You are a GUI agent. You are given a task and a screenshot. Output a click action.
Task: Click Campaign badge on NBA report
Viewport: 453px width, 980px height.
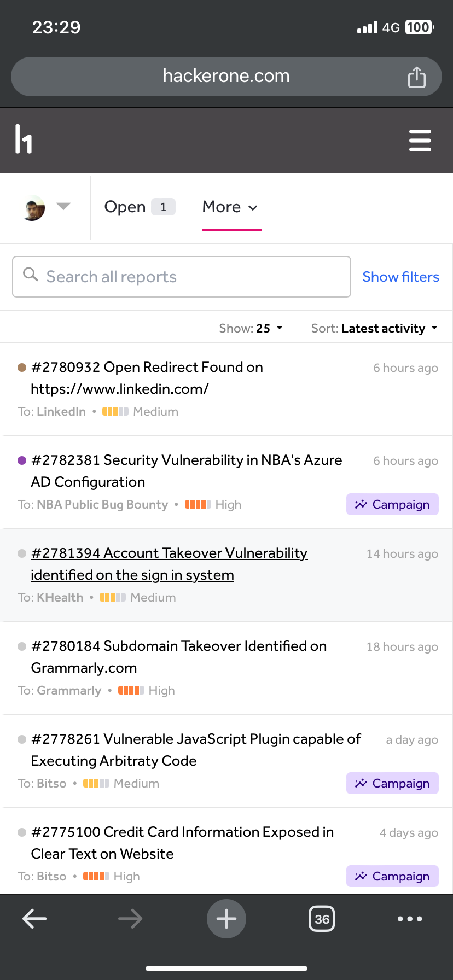(x=392, y=504)
